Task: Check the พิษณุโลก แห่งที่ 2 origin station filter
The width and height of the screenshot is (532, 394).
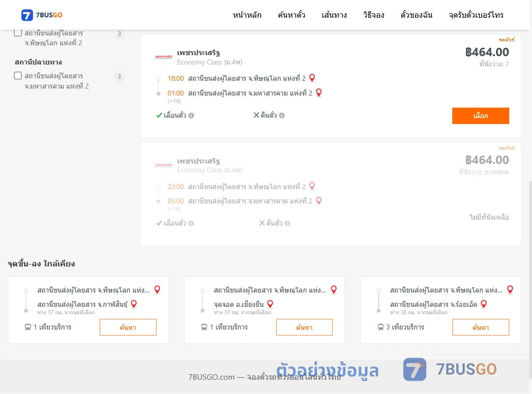Action: (18, 33)
